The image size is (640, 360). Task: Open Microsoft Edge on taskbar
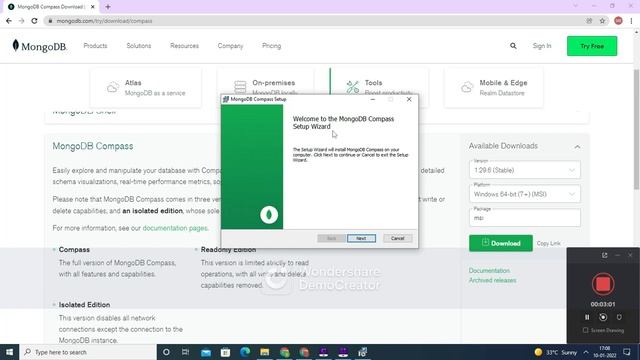(245, 352)
